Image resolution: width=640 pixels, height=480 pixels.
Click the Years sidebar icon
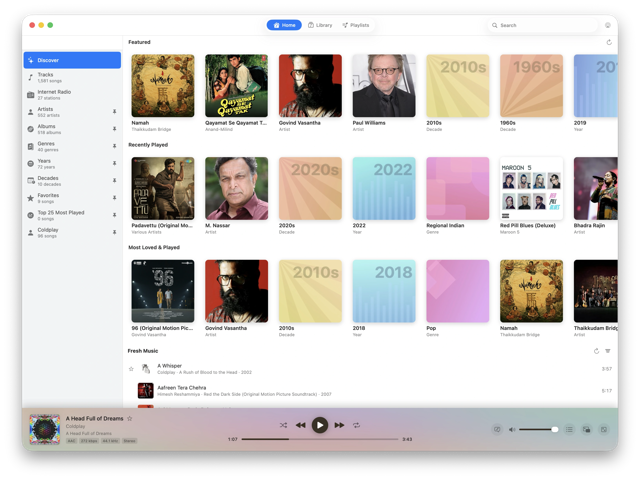coord(31,164)
